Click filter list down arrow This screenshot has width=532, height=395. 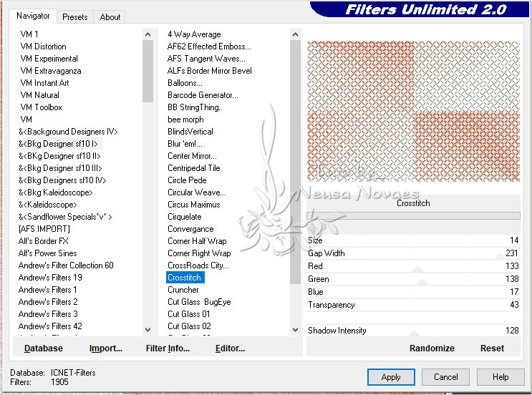[x=295, y=330]
